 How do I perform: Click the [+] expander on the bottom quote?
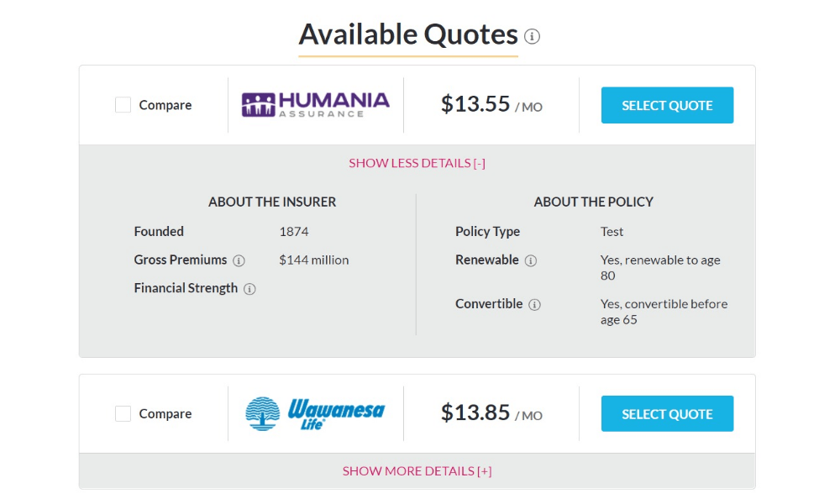click(485, 471)
